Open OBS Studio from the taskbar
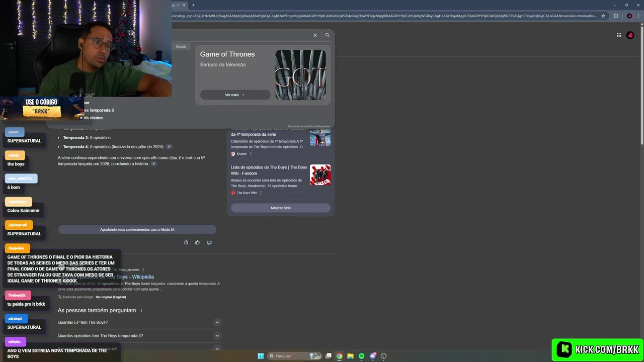Screen dimensions: 644x362 coord(383,356)
